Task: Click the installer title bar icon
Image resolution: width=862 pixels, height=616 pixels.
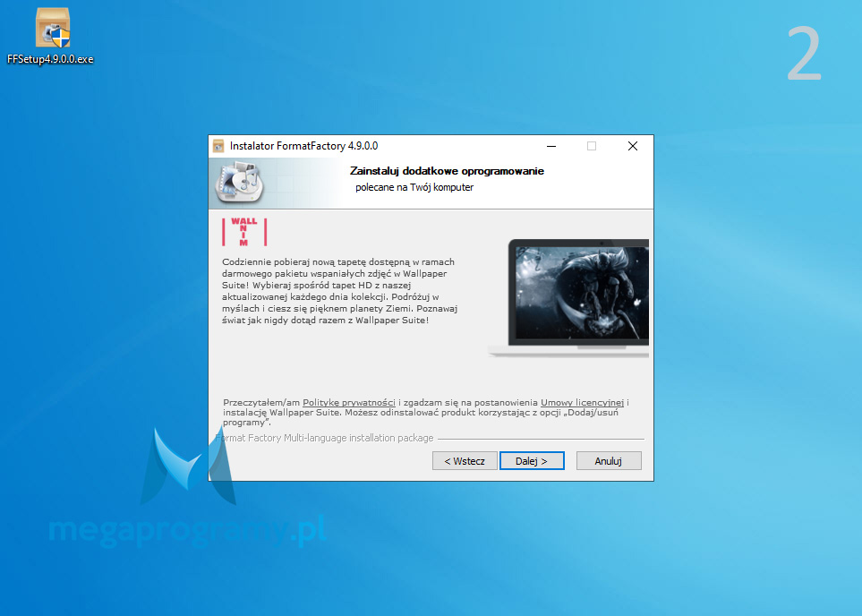Action: [x=218, y=146]
